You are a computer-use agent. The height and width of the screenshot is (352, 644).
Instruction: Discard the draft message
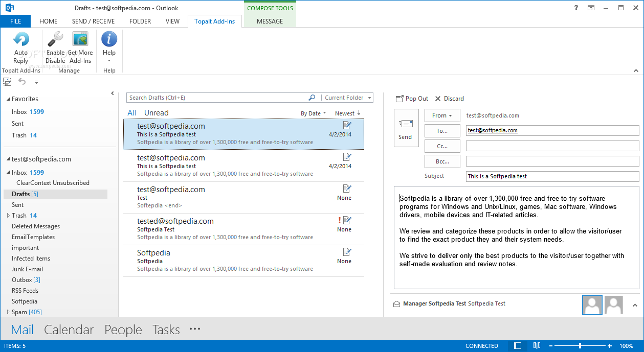[449, 99]
